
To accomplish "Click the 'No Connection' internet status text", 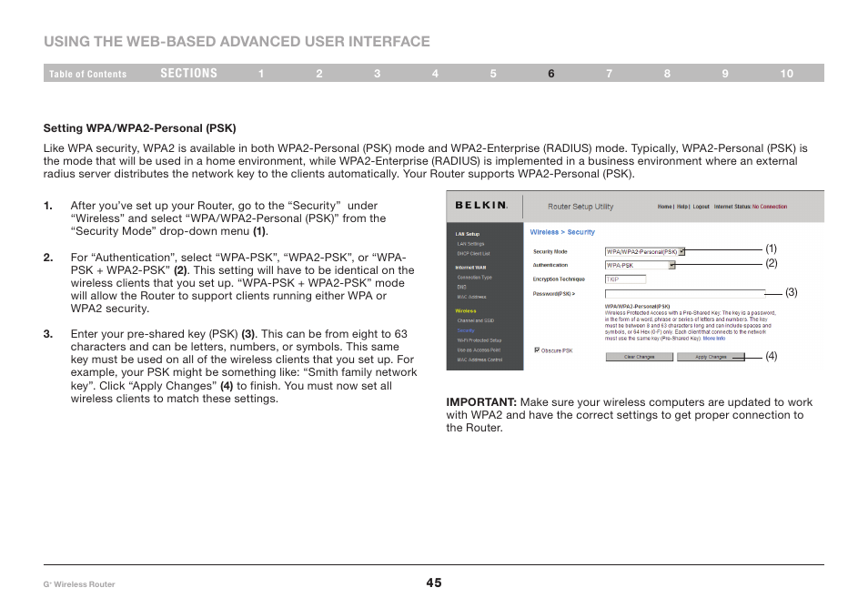I will click(770, 207).
